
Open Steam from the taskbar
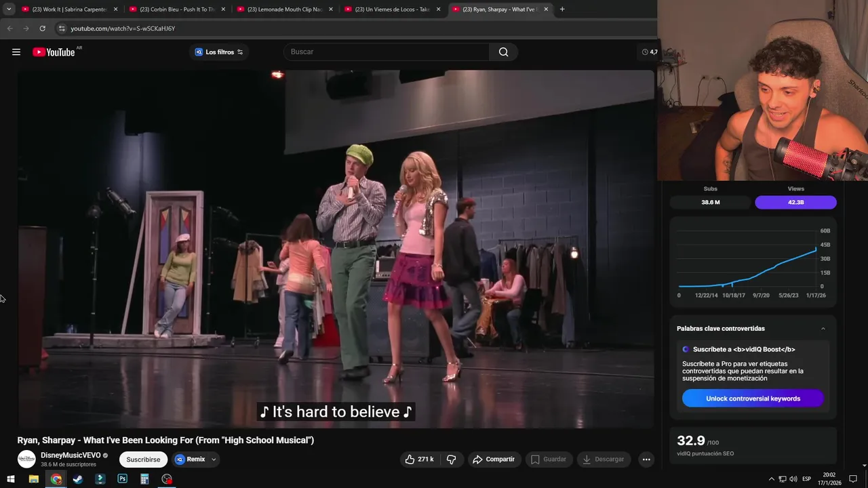(x=78, y=479)
